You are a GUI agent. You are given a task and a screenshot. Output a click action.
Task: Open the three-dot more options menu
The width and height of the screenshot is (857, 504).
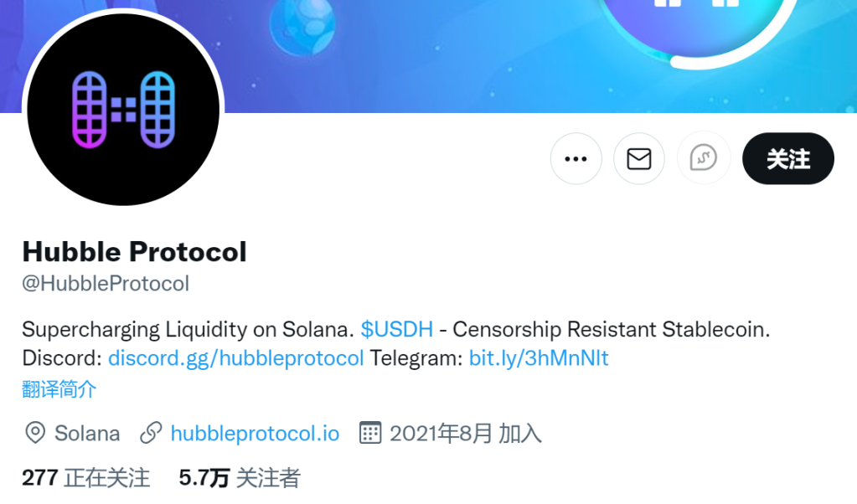576,159
